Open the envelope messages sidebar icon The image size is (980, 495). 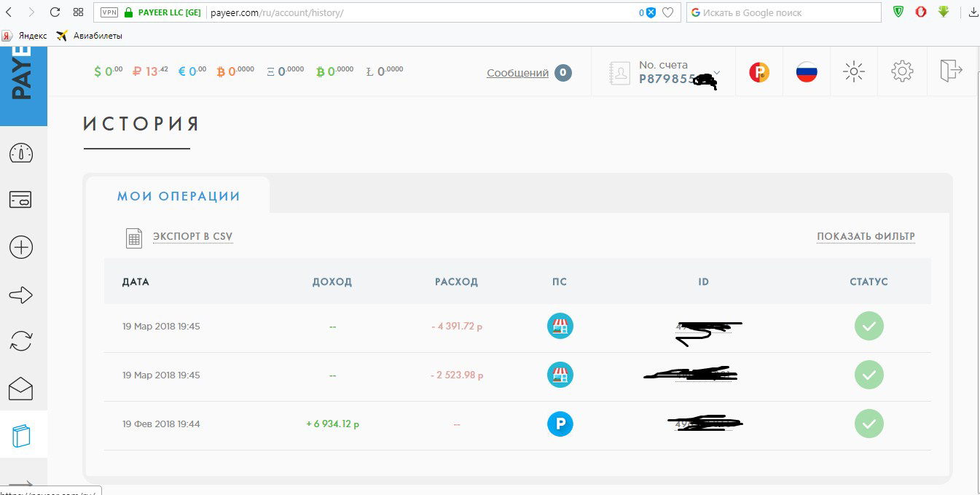click(20, 389)
